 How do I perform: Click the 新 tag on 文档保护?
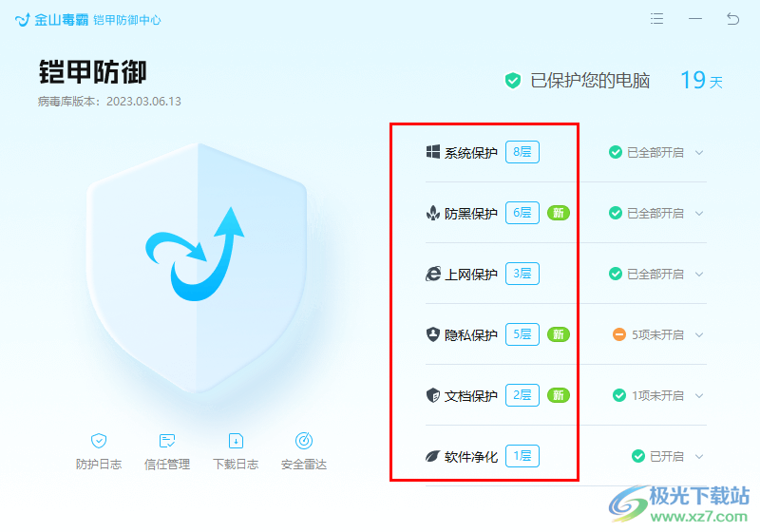coord(559,395)
